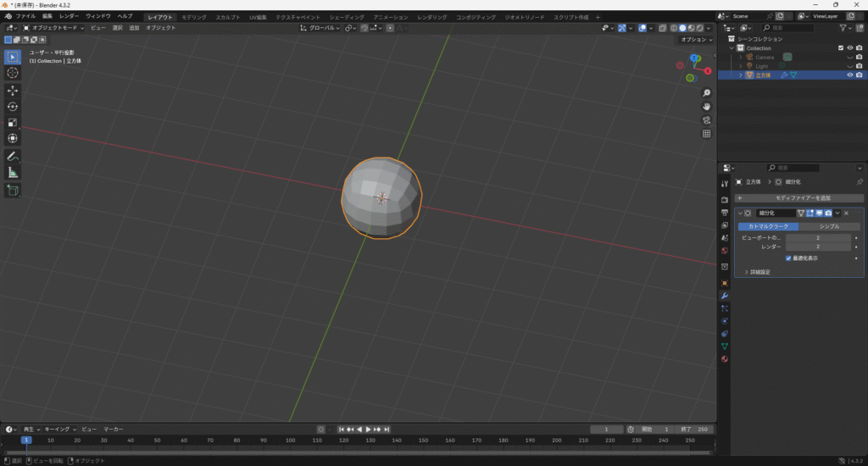Screen dimensions: 868x466
Task: Open the Output properties tab
Action: pos(724,213)
